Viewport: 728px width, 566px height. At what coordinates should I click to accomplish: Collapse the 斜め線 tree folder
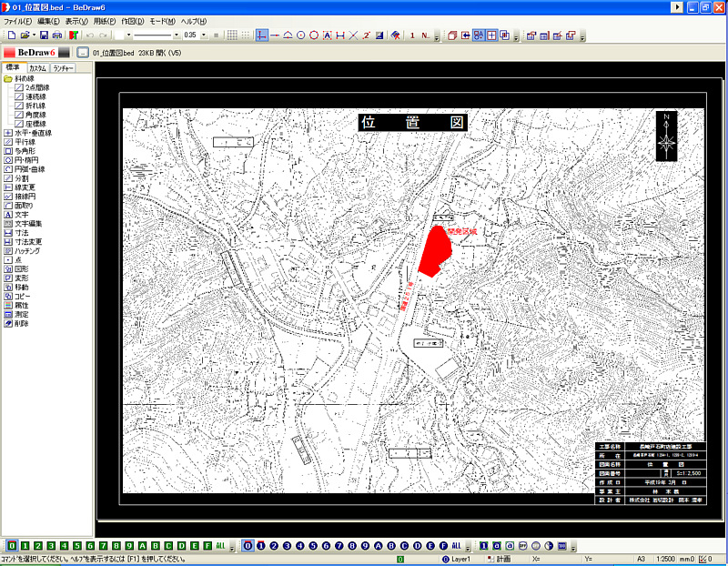pyautogui.click(x=8, y=78)
